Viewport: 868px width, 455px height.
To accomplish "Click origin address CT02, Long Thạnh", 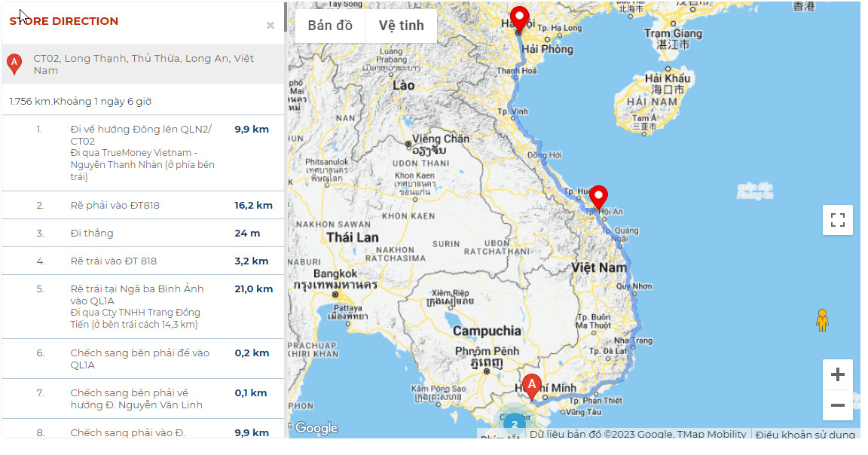I will pyautogui.click(x=143, y=64).
